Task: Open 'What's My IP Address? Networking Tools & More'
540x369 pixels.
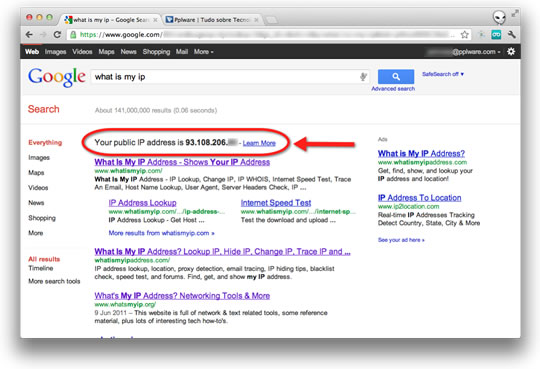Action: coord(182,296)
